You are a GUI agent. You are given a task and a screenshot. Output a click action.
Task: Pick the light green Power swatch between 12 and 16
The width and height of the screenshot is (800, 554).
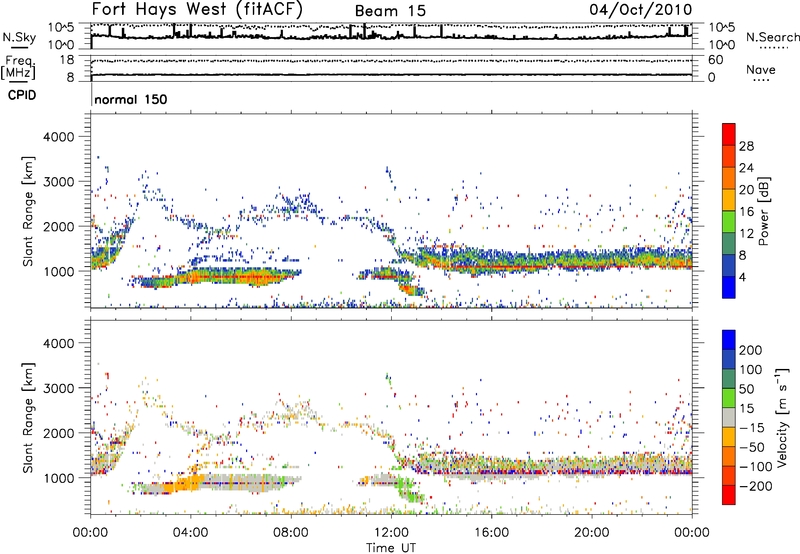[729, 222]
